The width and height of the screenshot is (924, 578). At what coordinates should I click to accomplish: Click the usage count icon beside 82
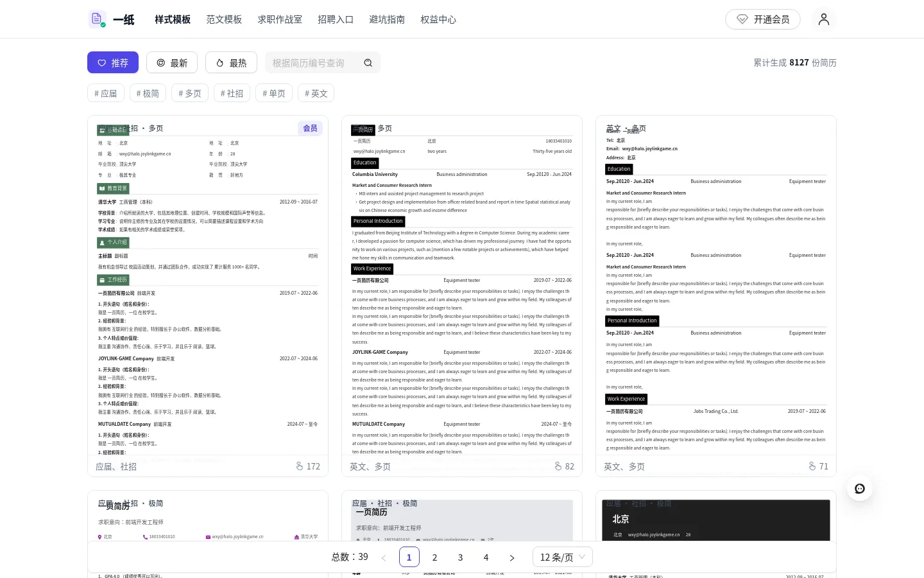tap(558, 466)
